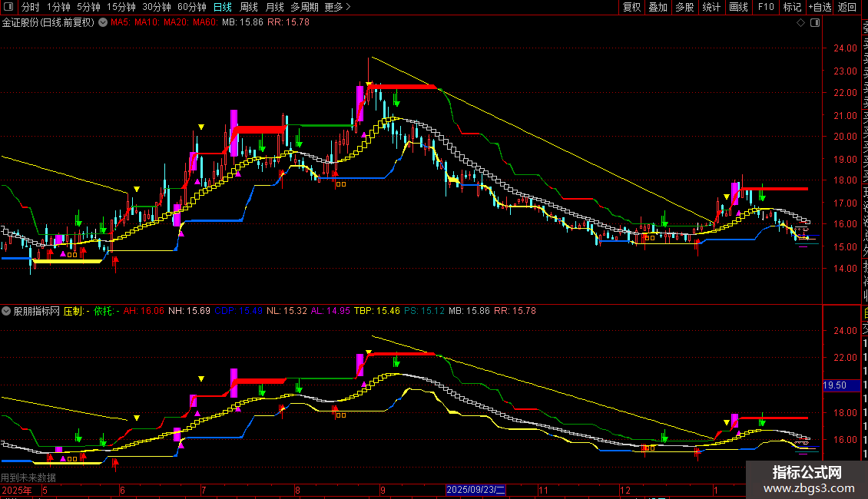Switch to 周线 weekly chart tab
This screenshot has height=499, width=868.
click(249, 7)
